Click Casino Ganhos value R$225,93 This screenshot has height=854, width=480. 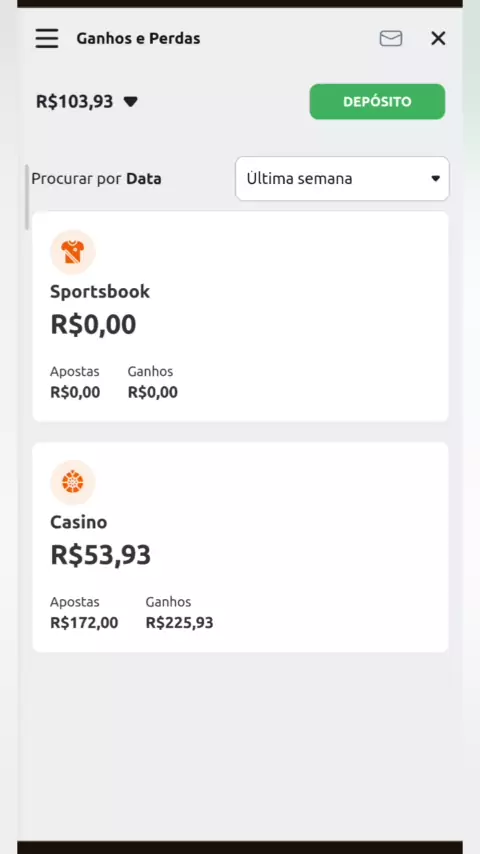pyautogui.click(x=179, y=623)
